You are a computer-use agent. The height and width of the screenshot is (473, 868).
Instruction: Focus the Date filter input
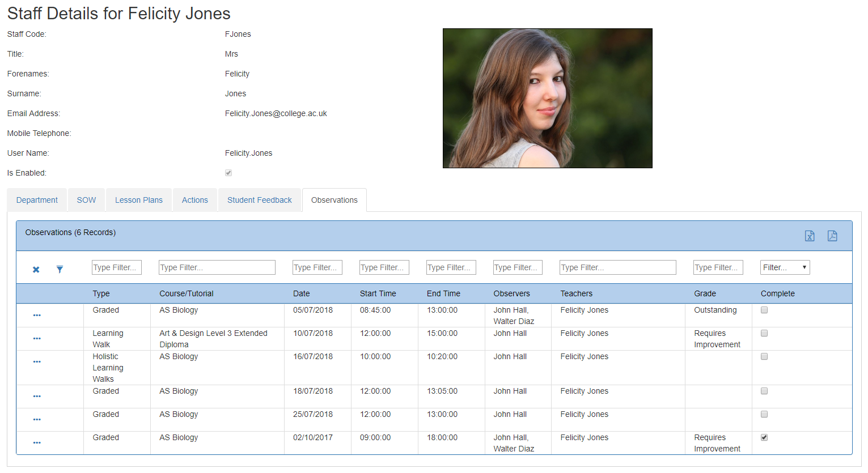pyautogui.click(x=317, y=267)
